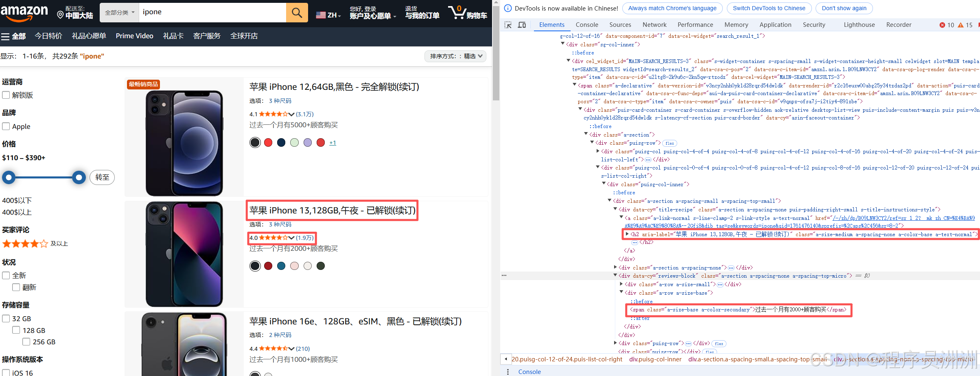Check the iOS 16 checkbox
980x376 pixels.
coord(6,372)
